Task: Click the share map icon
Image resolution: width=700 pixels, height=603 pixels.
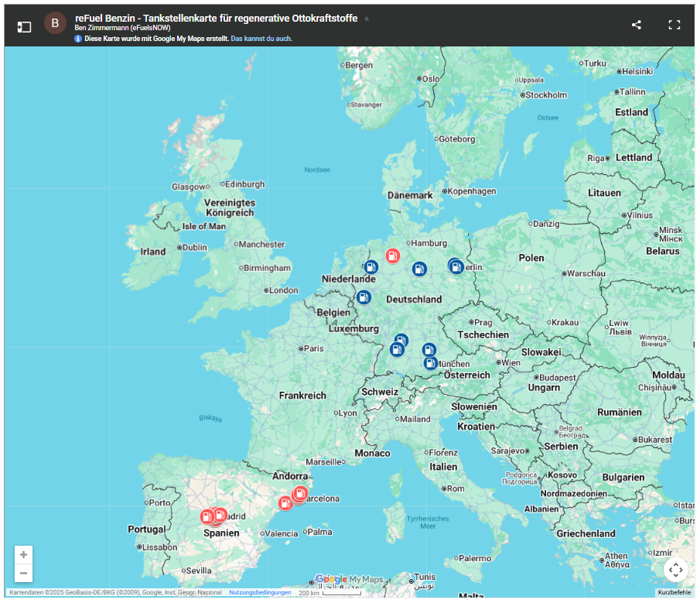Action: pyautogui.click(x=637, y=25)
